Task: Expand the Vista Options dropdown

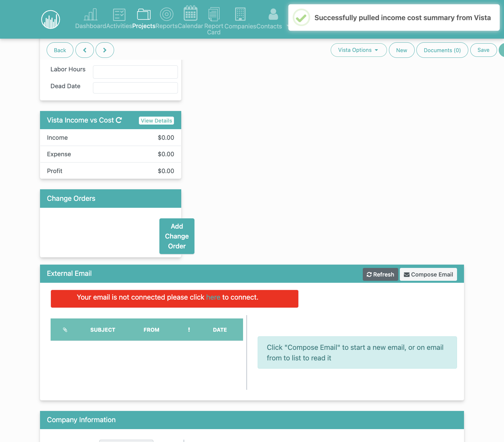Action: pos(358,50)
